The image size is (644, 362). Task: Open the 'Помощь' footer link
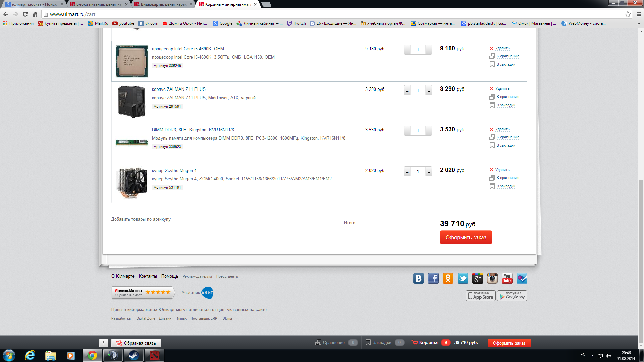[170, 276]
